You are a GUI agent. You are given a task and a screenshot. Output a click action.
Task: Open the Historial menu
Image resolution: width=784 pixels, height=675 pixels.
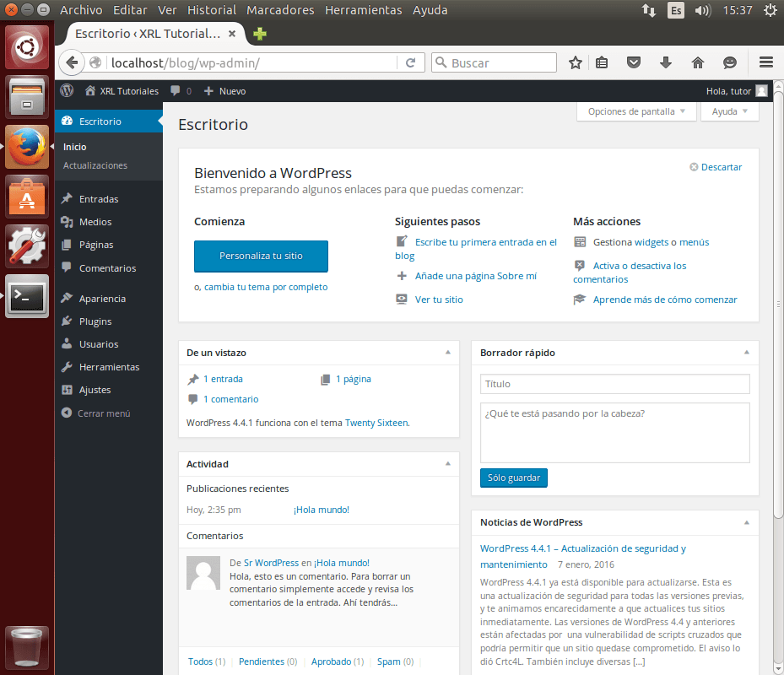[212, 10]
